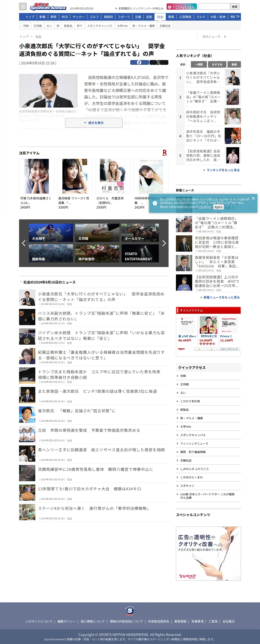Open ハリス米副大統領 news article
This screenshot has width=260, height=644.
(x=94, y=317)
